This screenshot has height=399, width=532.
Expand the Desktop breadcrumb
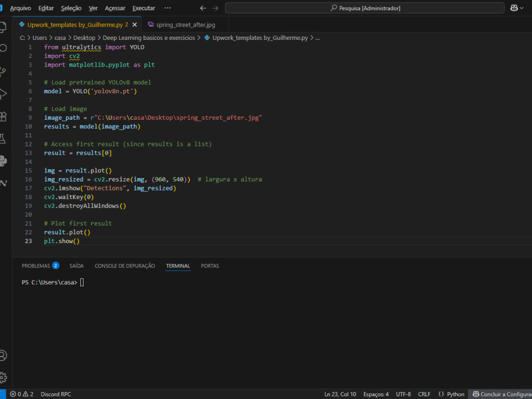tap(85, 38)
